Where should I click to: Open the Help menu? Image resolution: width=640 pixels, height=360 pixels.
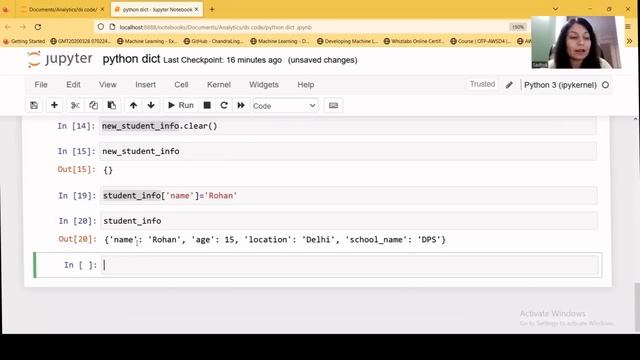[306, 84]
